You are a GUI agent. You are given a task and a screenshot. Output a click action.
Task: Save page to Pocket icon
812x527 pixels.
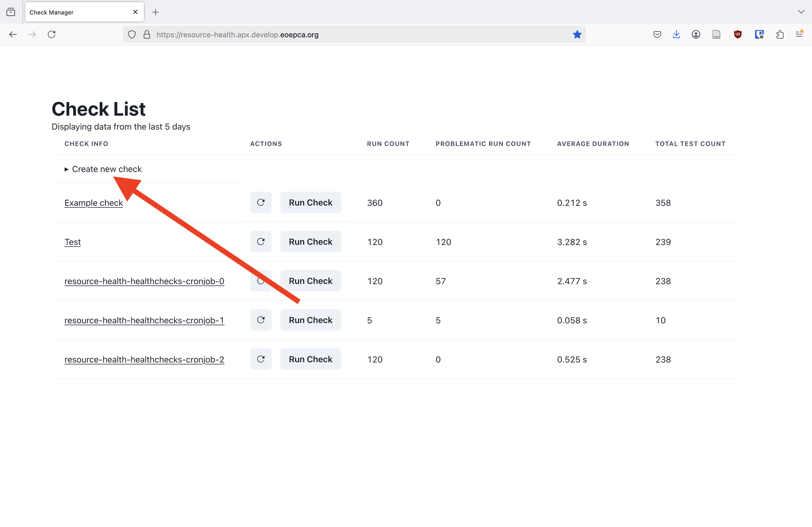pos(657,34)
